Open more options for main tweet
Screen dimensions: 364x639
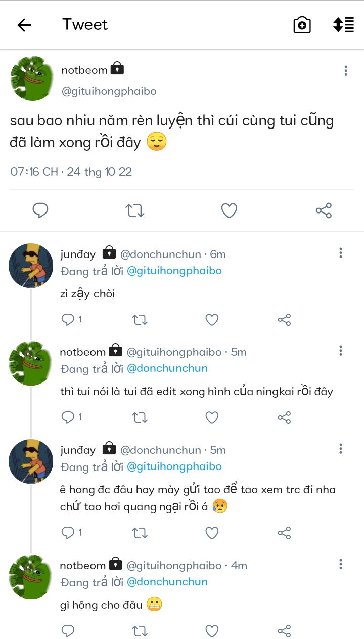pos(346,71)
